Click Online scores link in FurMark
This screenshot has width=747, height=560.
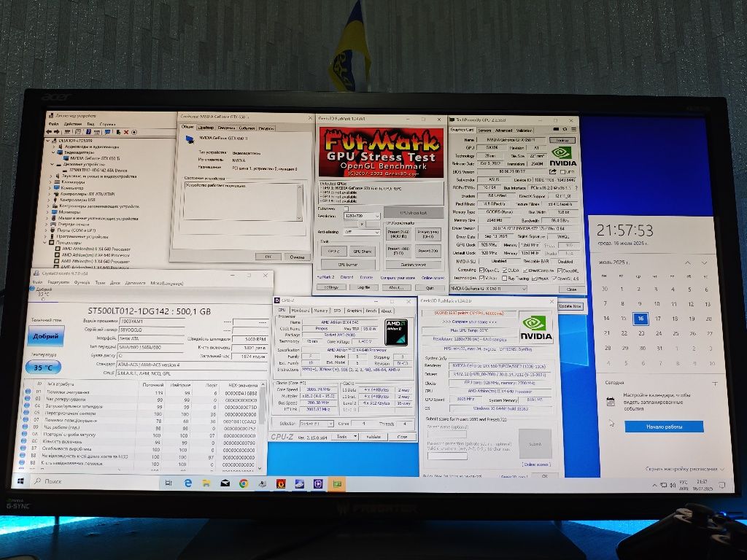click(433, 278)
